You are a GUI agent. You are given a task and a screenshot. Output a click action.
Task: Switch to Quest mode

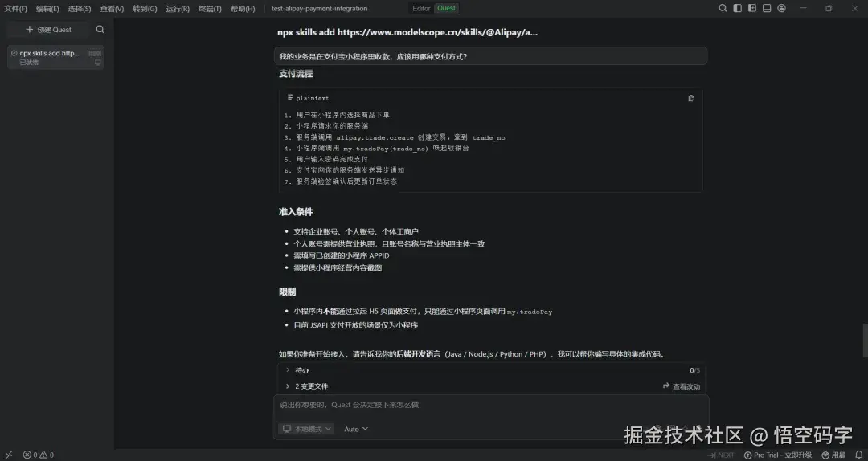pyautogui.click(x=446, y=8)
